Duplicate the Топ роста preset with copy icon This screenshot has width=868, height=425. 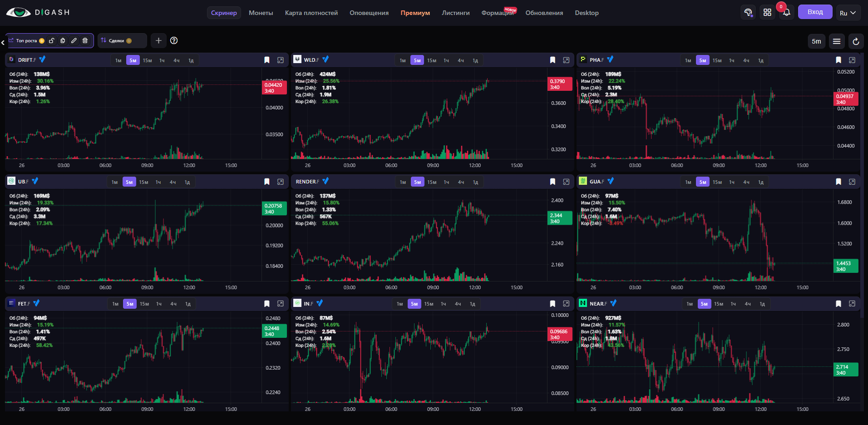click(63, 40)
